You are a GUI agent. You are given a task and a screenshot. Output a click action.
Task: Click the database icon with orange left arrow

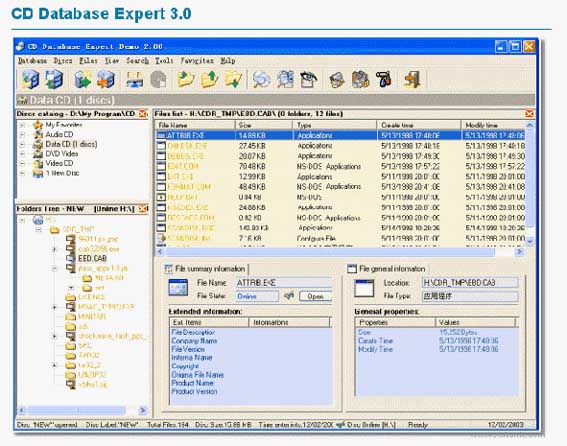point(106,79)
